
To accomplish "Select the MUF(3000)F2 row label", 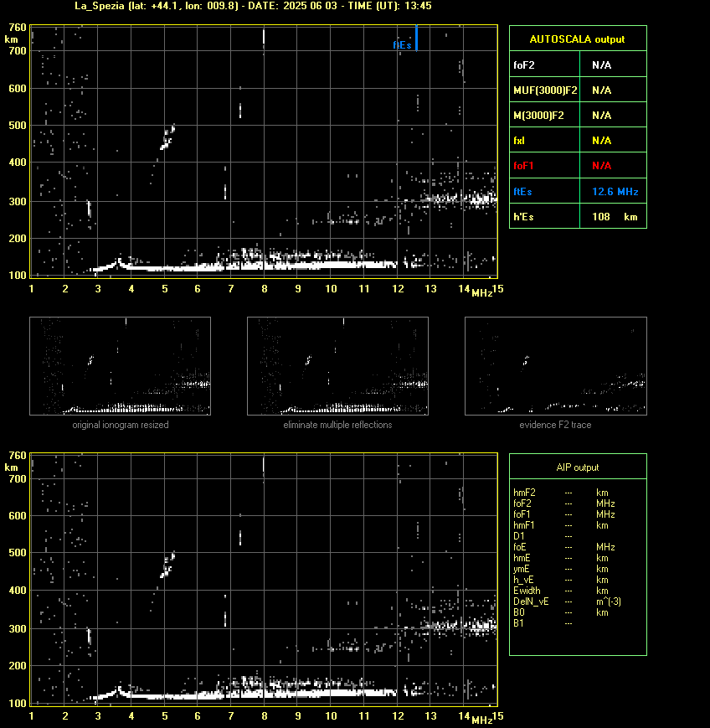I will 545,90.
